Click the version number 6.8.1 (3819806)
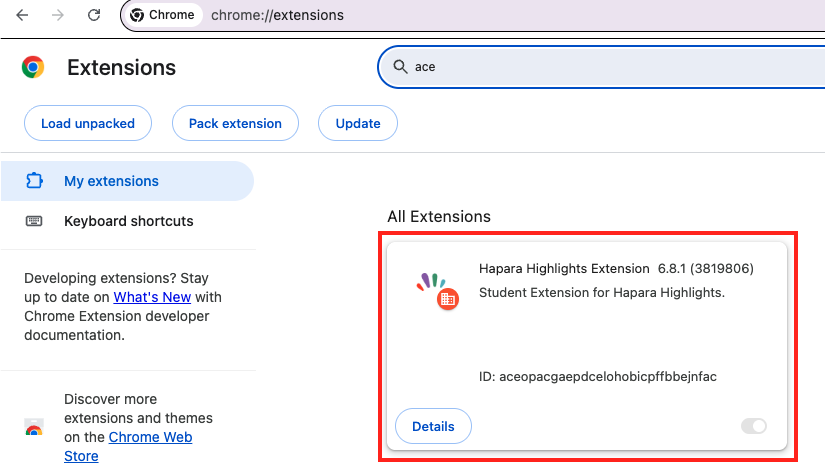The height and width of the screenshot is (466, 825). pos(706,269)
